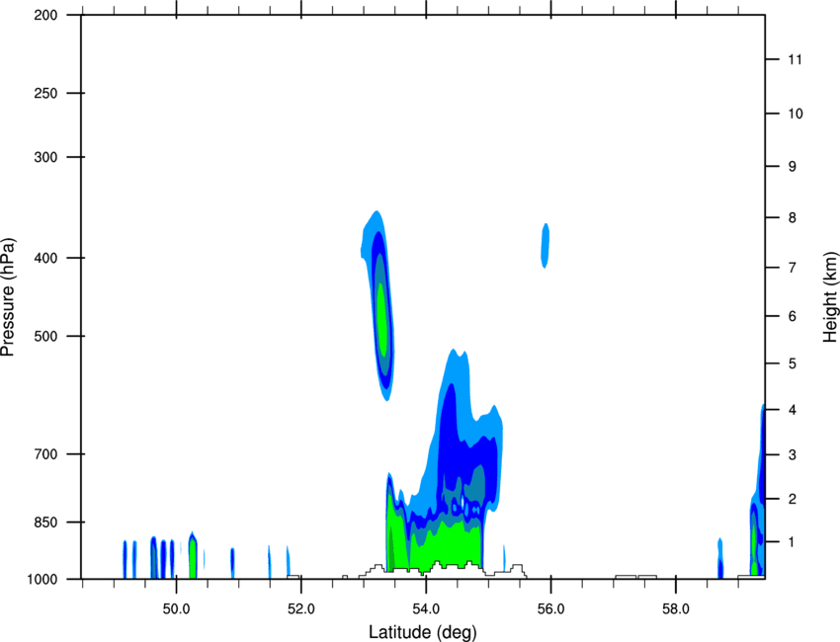This screenshot has height=642, width=840.
Task: Pick the 11 km height label
Action: click(x=795, y=59)
